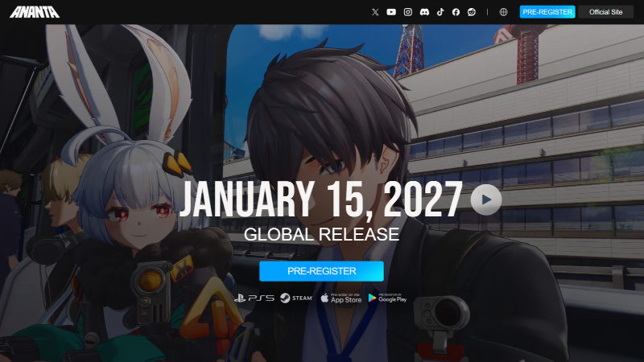Open the App Store pre-order badge

click(341, 298)
